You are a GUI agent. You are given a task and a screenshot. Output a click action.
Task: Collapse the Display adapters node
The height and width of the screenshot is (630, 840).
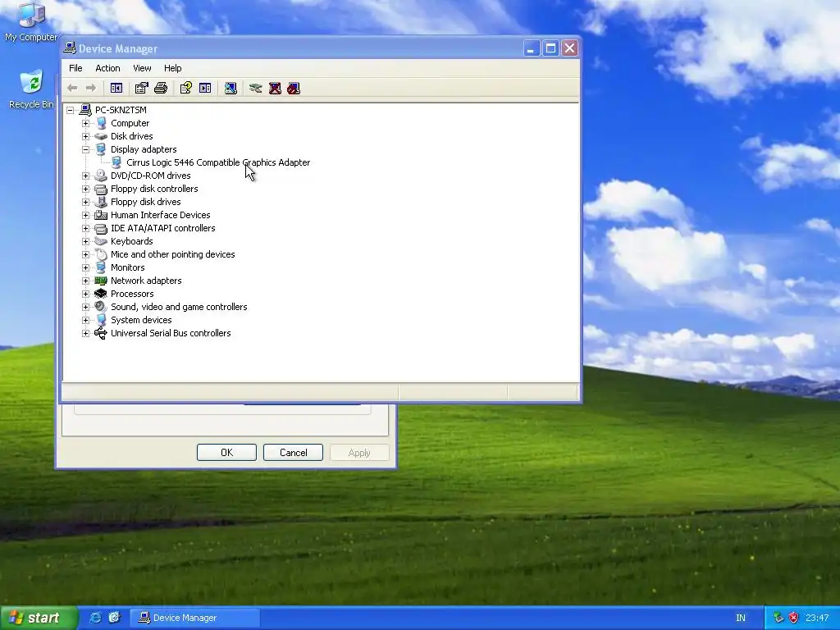(85, 149)
